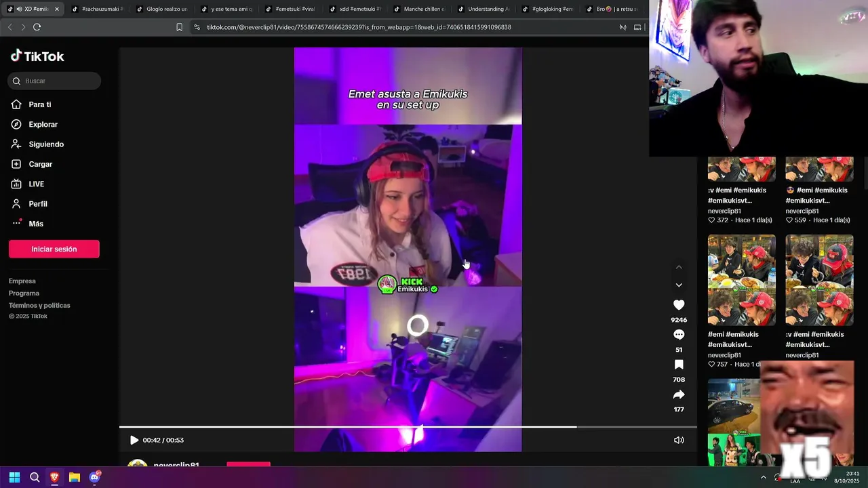
Task: Expand the Programa footer section
Action: (24, 293)
